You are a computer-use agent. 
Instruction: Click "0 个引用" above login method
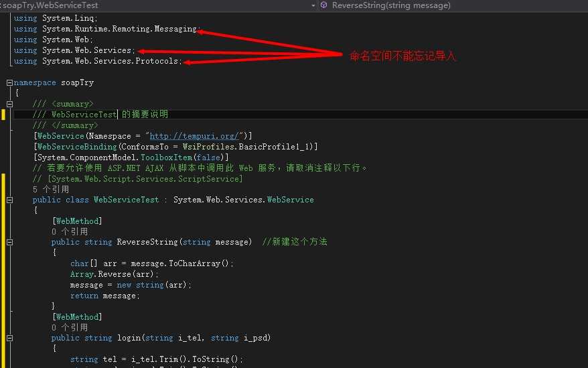[70, 328]
